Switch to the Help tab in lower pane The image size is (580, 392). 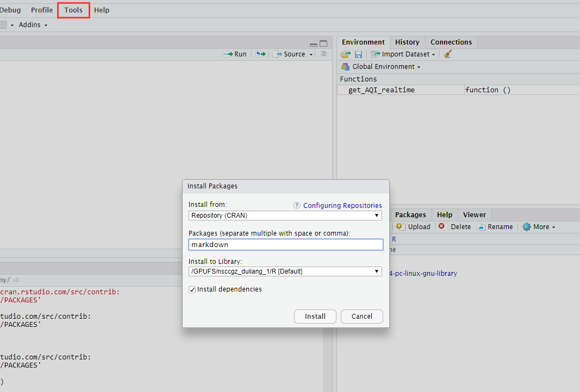click(x=444, y=214)
